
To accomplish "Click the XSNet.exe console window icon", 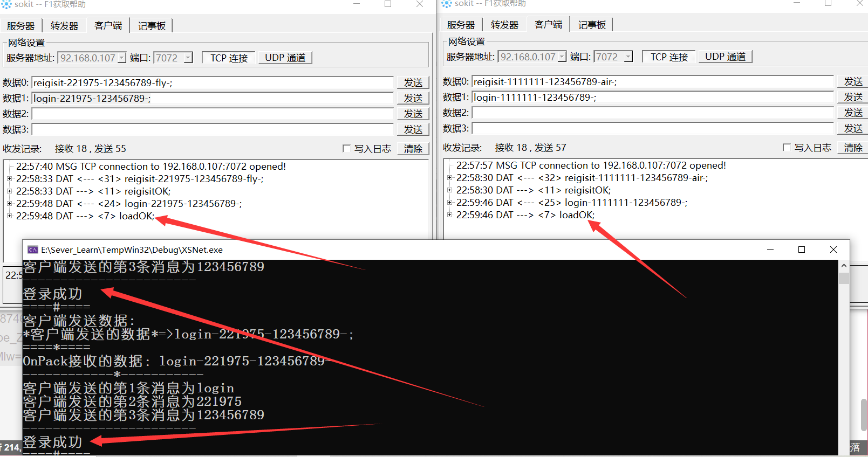I will click(33, 250).
